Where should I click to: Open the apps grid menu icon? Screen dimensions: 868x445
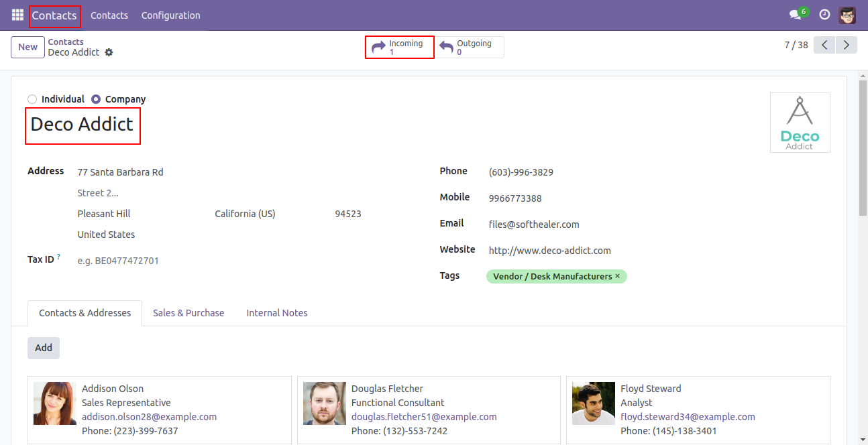click(x=17, y=15)
